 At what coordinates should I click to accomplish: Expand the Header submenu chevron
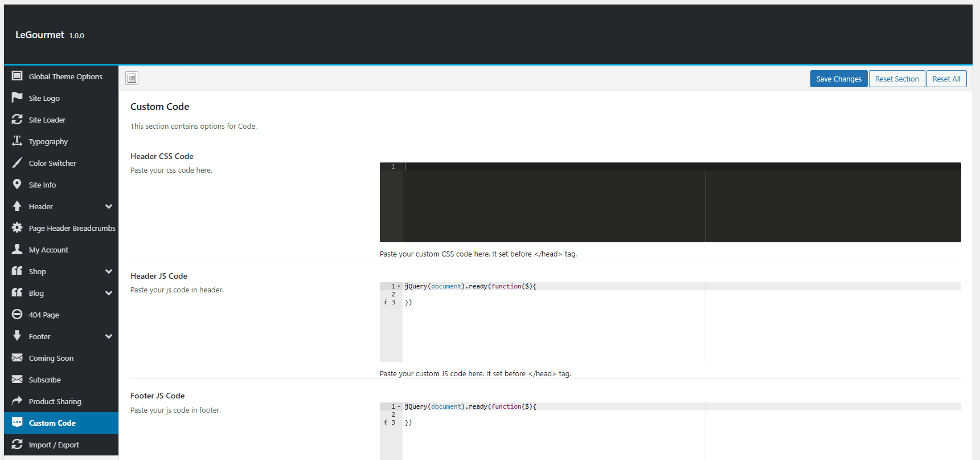tap(109, 206)
